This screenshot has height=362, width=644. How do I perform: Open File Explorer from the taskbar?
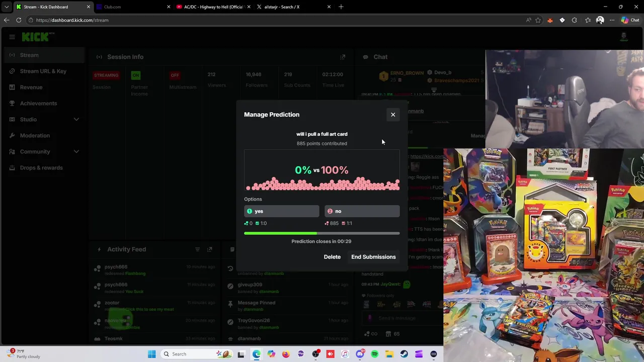pyautogui.click(x=389, y=354)
